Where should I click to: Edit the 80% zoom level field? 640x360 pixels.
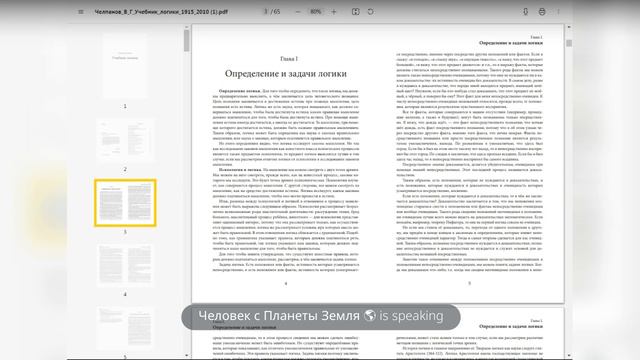[x=316, y=12]
